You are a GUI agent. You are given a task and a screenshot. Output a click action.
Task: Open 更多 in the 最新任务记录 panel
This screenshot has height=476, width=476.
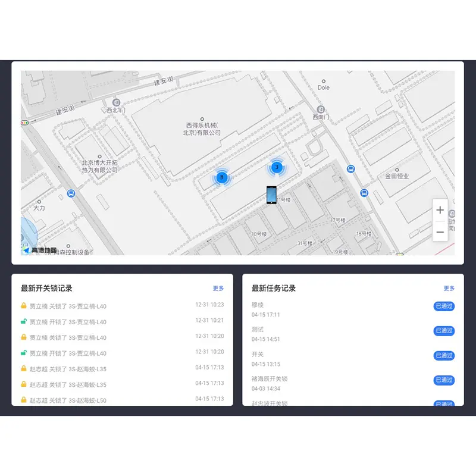(449, 288)
